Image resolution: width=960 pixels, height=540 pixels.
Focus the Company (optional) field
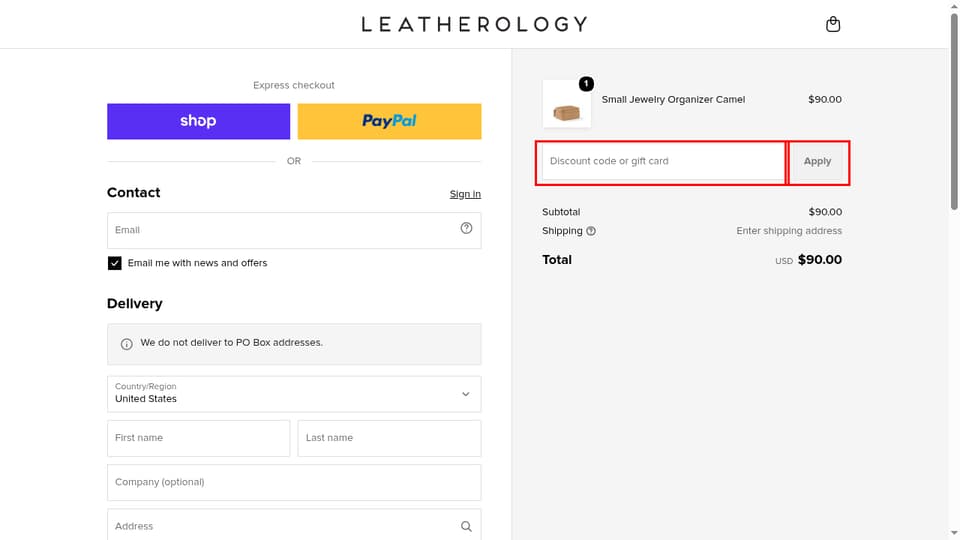tap(294, 482)
